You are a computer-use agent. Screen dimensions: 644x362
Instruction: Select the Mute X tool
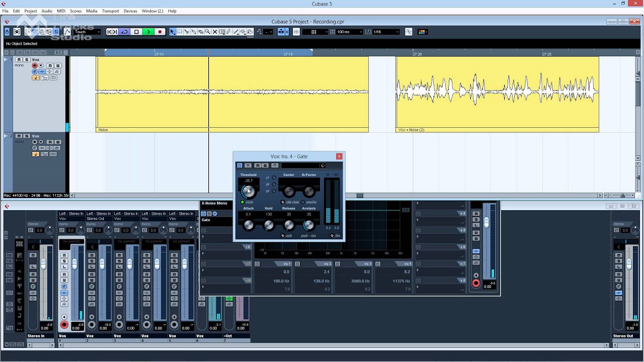(215, 32)
